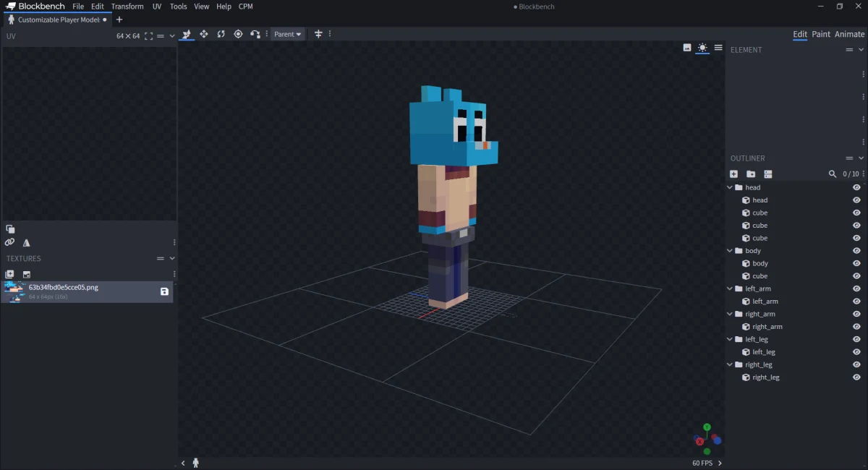Open a new tab with the plus icon
This screenshot has height=470, width=868.
pos(119,20)
